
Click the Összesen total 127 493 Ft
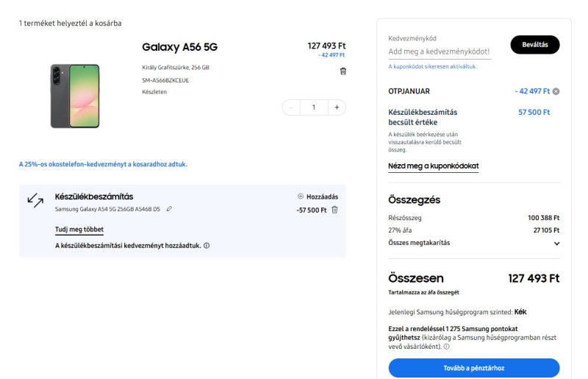point(534,278)
